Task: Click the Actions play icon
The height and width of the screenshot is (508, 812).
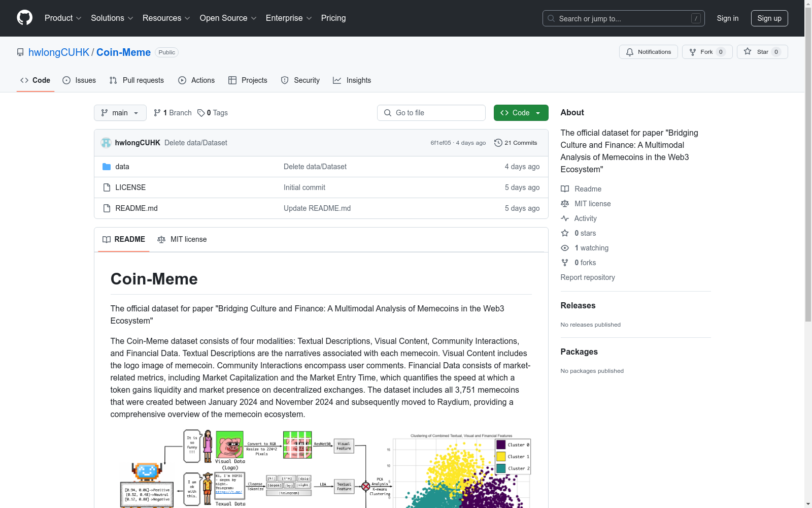Action: coord(182,80)
